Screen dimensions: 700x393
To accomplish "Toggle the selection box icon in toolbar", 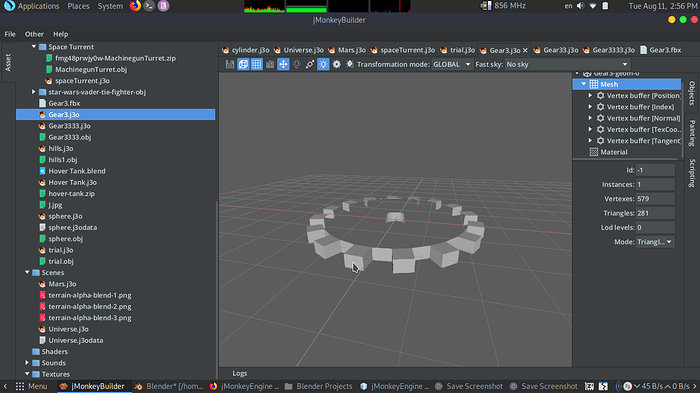I will (x=243, y=64).
